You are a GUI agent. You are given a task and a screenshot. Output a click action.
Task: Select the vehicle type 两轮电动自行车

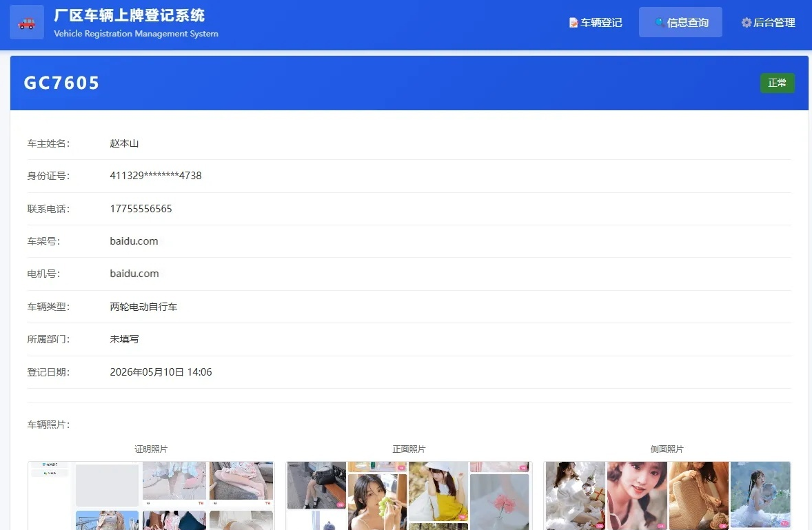point(143,307)
